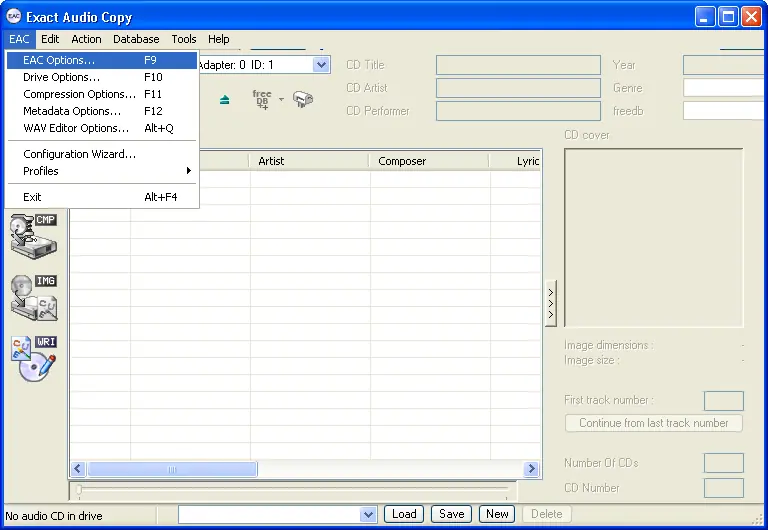Click the CD Performer input field
This screenshot has height=530, width=768.
click(x=518, y=111)
